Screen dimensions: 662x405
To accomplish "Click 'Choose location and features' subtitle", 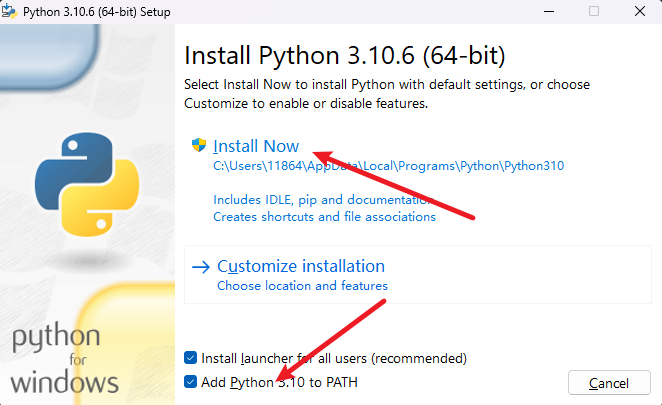I will click(302, 286).
